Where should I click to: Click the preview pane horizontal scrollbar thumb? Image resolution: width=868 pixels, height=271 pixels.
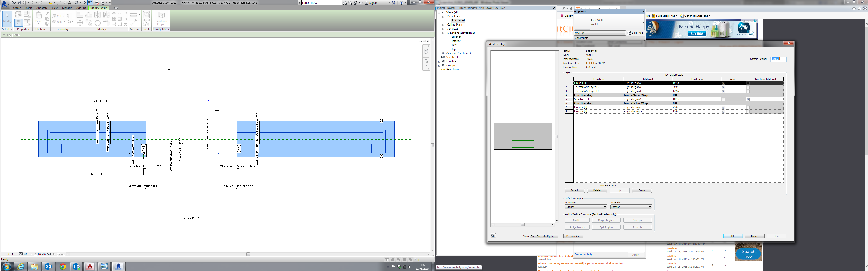tap(523, 224)
